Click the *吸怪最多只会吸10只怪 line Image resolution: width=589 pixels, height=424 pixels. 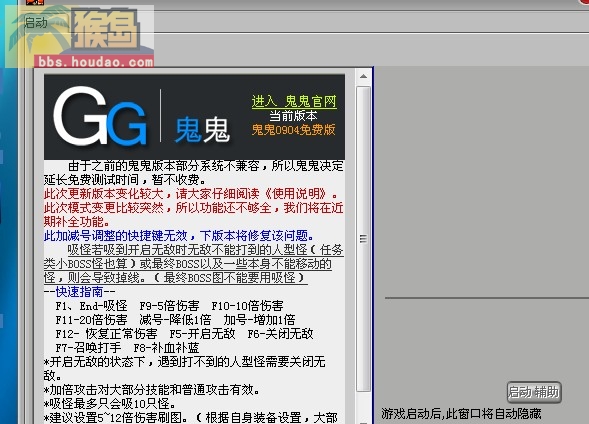coord(110,404)
